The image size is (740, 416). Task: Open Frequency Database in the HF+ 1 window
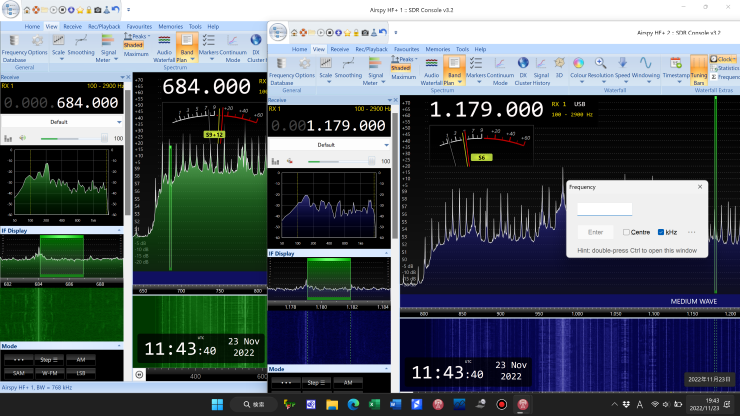(14, 48)
